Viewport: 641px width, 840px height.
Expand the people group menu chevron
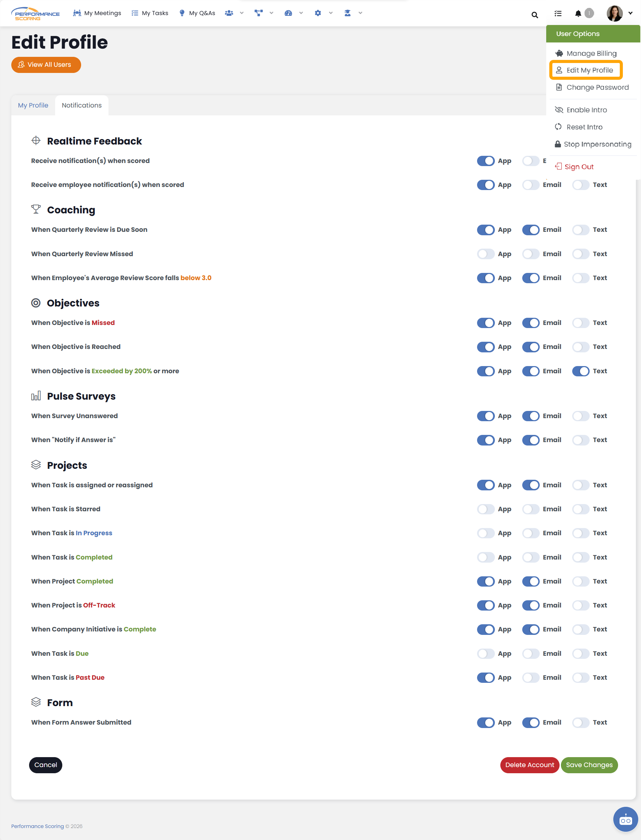coord(242,13)
